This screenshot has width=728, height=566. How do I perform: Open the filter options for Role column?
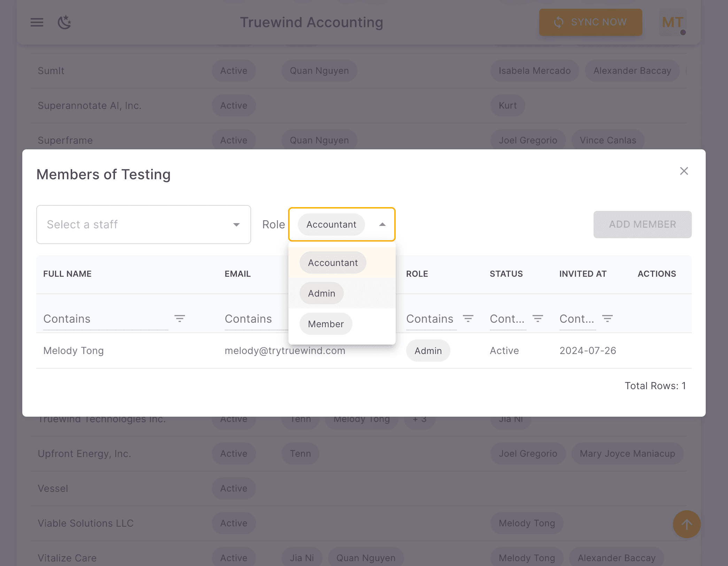468,319
